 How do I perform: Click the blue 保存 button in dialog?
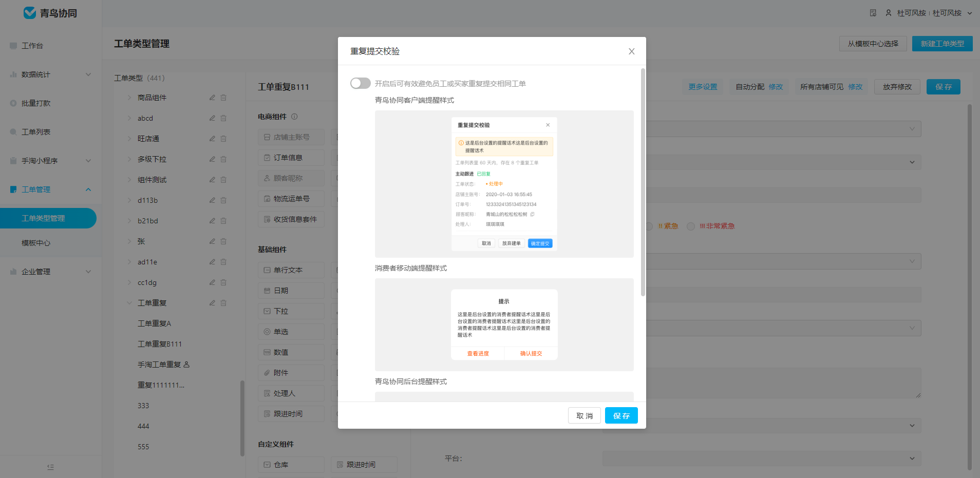[621, 415]
